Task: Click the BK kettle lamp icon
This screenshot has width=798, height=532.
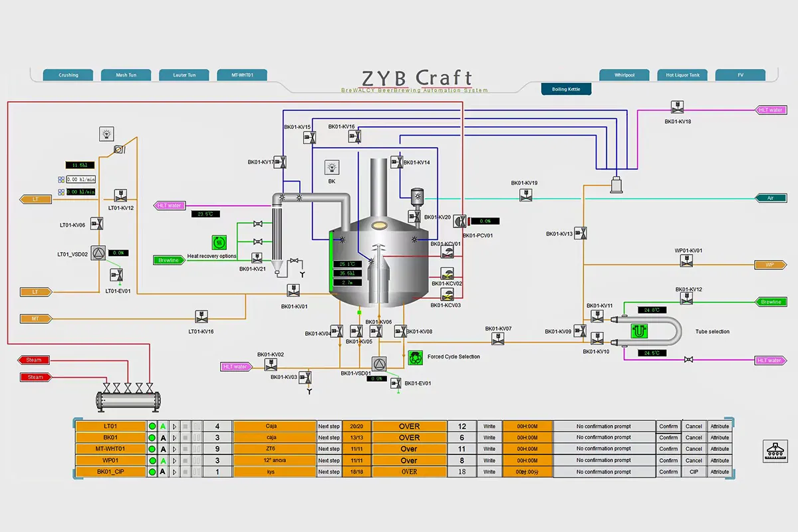Action: (x=332, y=168)
